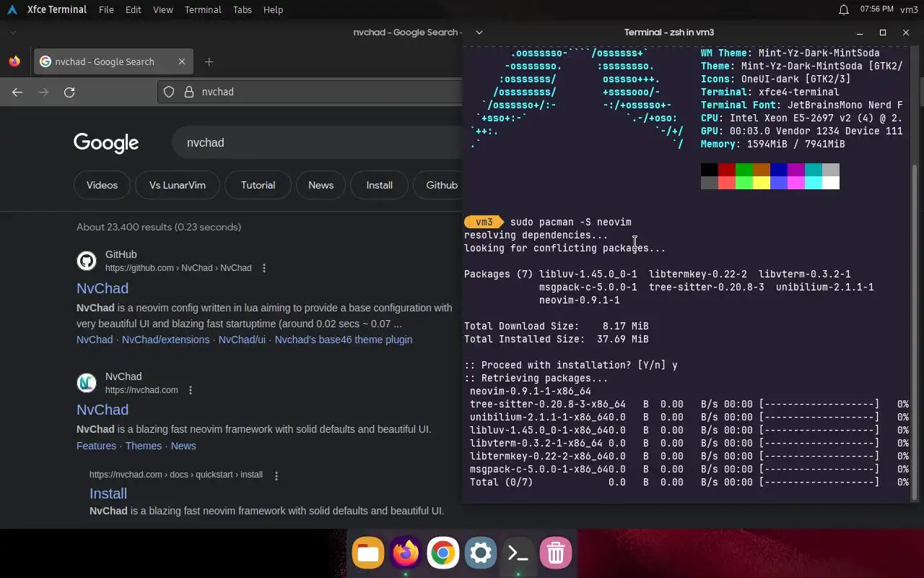Open Terminal from the dock
924x578 pixels.
(518, 553)
